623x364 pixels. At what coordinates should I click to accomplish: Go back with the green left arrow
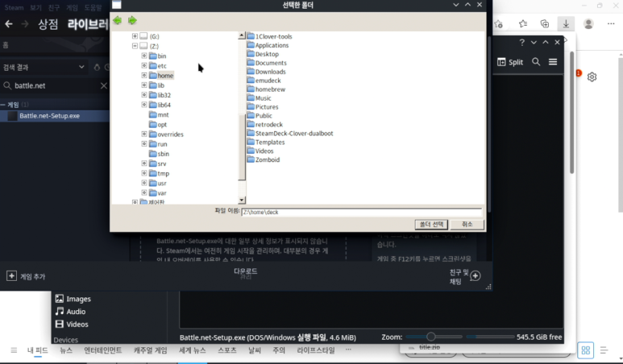pos(117,20)
